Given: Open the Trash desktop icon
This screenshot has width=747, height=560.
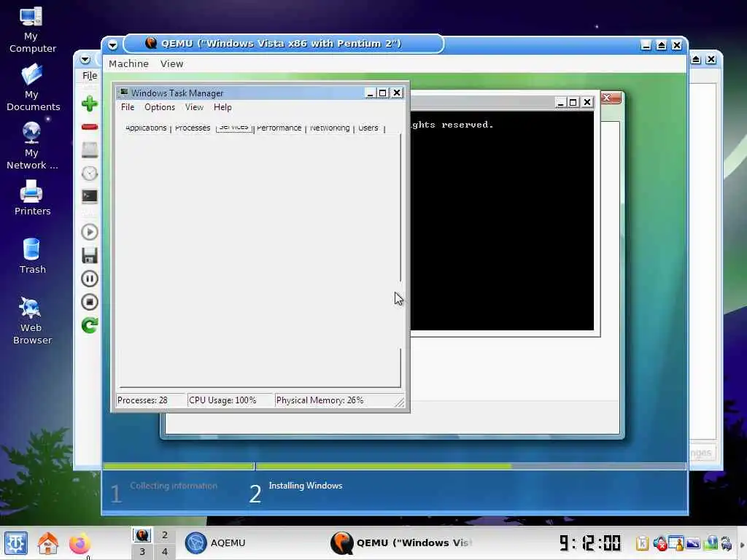Looking at the screenshot, I should (31, 256).
